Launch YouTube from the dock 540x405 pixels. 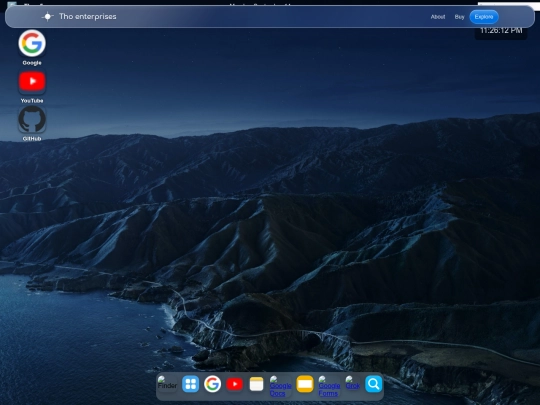[x=235, y=384]
